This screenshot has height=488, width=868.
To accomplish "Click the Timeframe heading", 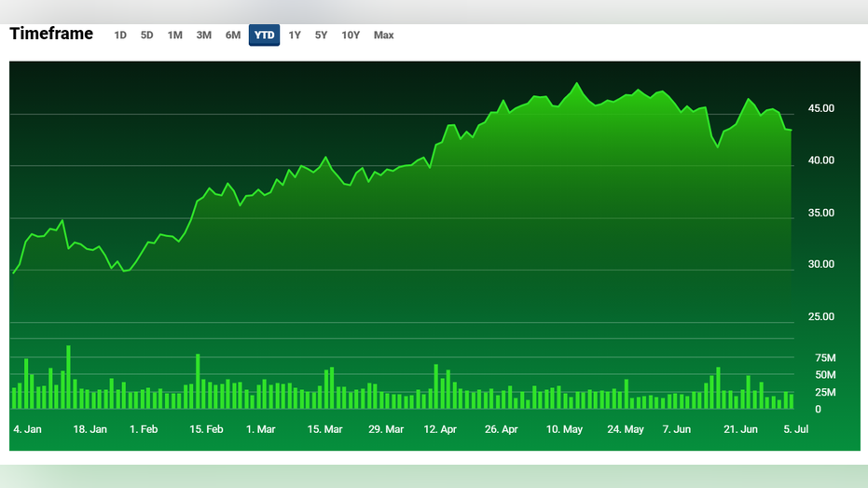I will pyautogui.click(x=51, y=34).
